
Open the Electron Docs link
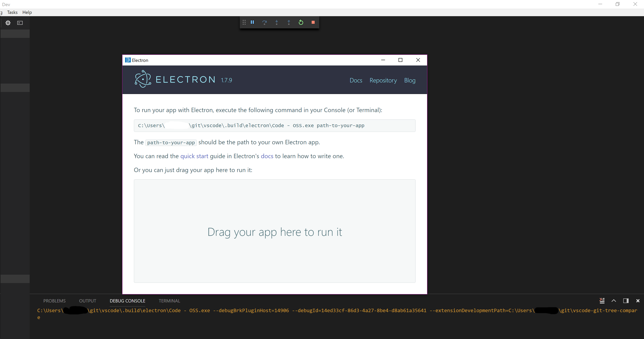tap(356, 80)
